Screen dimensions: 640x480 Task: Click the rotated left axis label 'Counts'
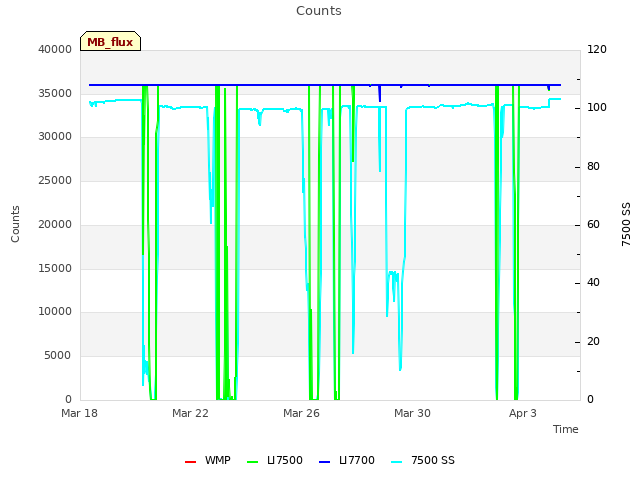[x=15, y=224]
